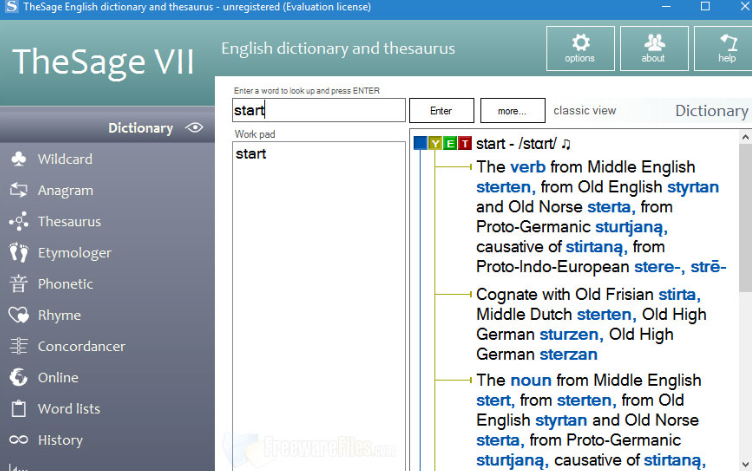Select the Dictionary sidebar header
Image resolution: width=752 pixels, height=471 pixels.
[107, 128]
